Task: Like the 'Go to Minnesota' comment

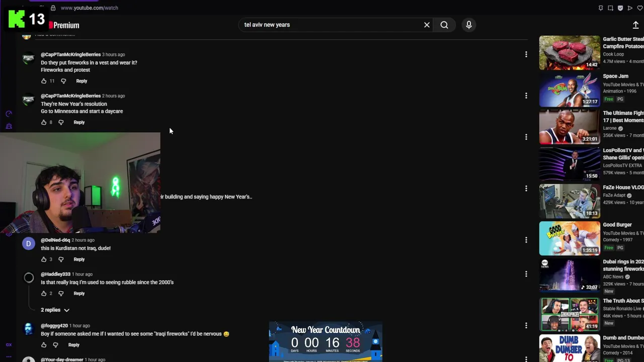Action: click(x=44, y=122)
